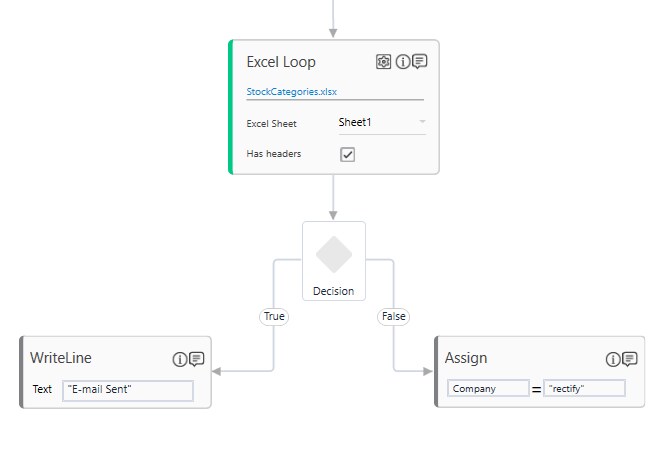Screen dimensions: 664x460
Task: Open Excel Loop settings gear icon
Action: pos(384,62)
